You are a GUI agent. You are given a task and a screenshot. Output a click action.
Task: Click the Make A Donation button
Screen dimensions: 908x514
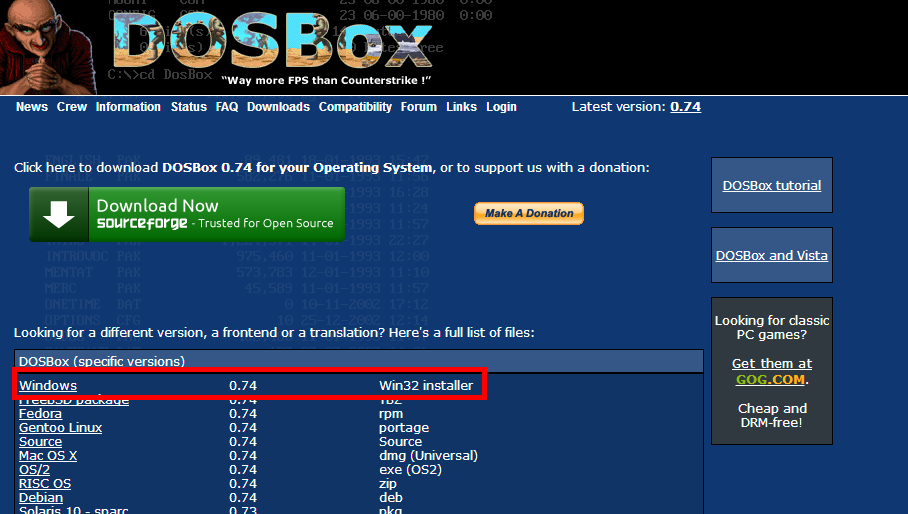[529, 213]
